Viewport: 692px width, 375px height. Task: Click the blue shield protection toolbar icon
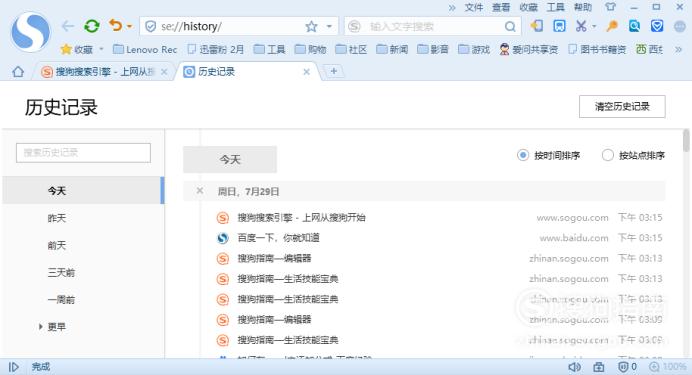[657, 26]
